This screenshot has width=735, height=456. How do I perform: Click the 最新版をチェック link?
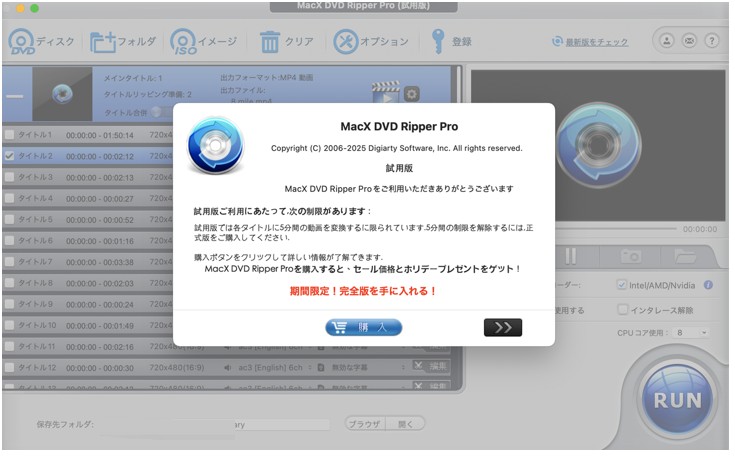[596, 42]
